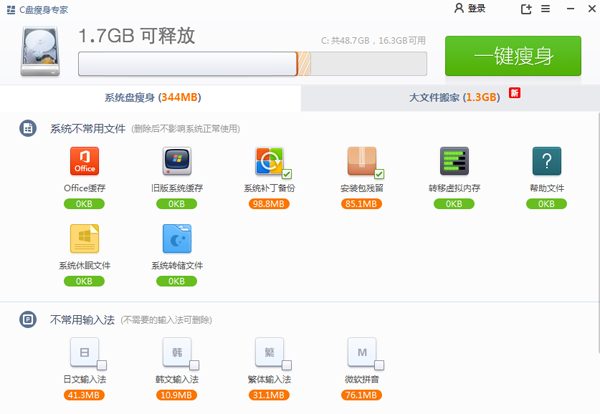Check the 日文输入法 checkbox
This screenshot has height=414, width=600.
pyautogui.click(x=102, y=364)
